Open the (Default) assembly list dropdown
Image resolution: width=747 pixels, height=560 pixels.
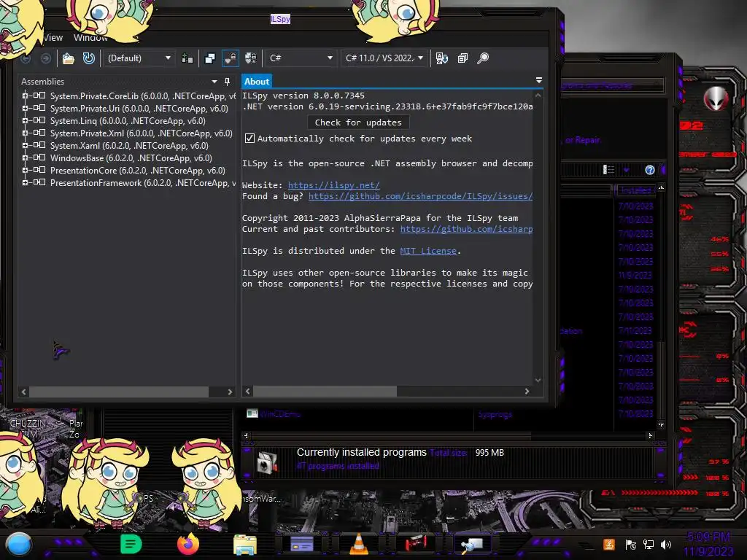pyautogui.click(x=139, y=58)
